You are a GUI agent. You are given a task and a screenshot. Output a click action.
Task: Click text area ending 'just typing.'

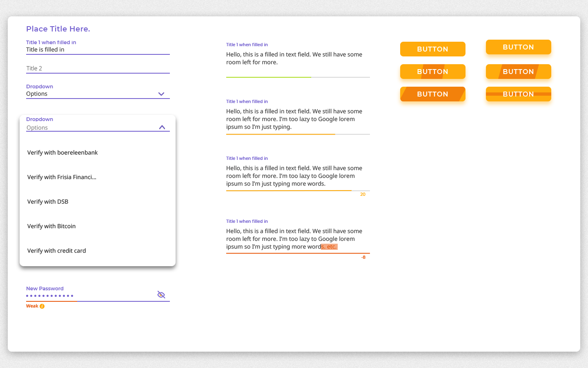pyautogui.click(x=298, y=119)
